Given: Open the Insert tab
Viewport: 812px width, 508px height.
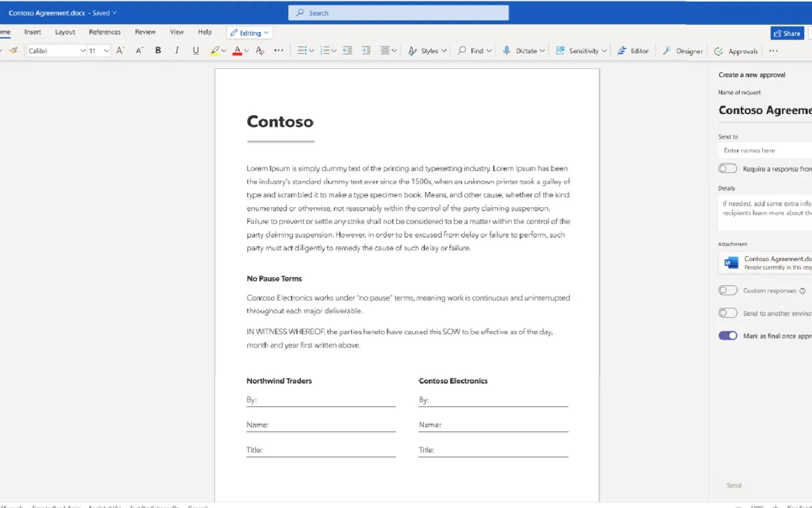Looking at the screenshot, I should click(x=32, y=32).
